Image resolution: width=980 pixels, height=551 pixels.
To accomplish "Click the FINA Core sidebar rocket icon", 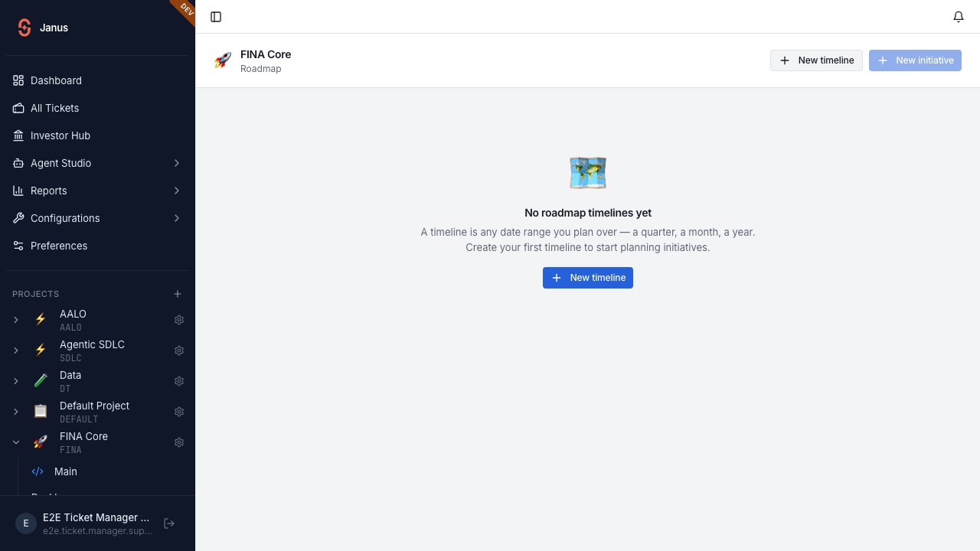I will point(41,442).
